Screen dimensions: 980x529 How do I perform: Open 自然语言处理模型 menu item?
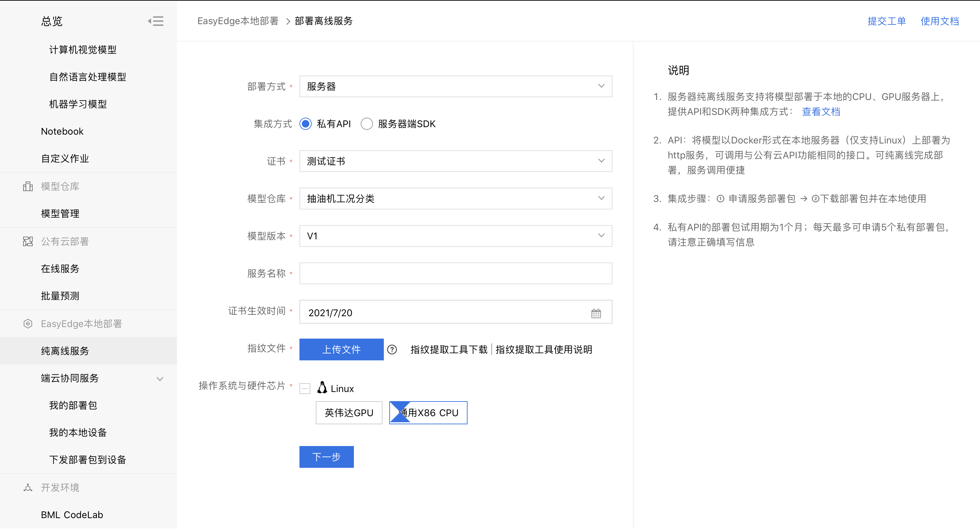point(88,77)
